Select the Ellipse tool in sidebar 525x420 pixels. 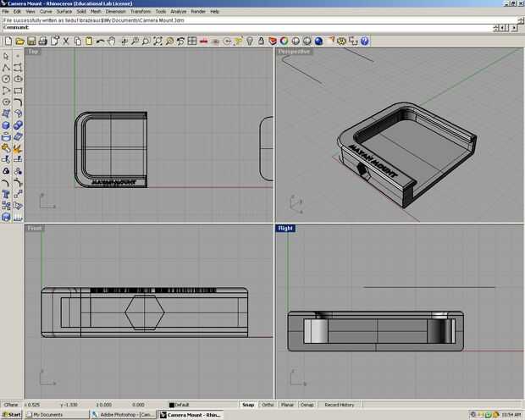tap(18, 79)
